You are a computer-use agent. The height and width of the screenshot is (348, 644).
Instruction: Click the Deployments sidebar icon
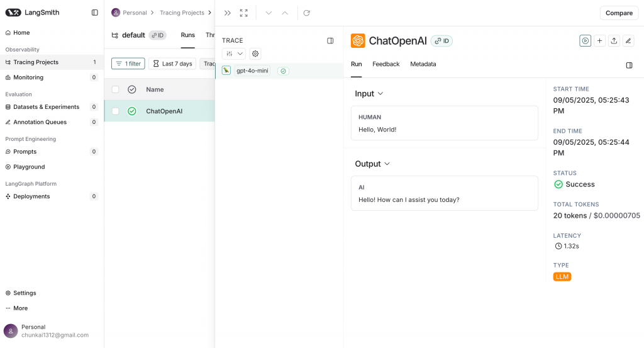pos(8,196)
